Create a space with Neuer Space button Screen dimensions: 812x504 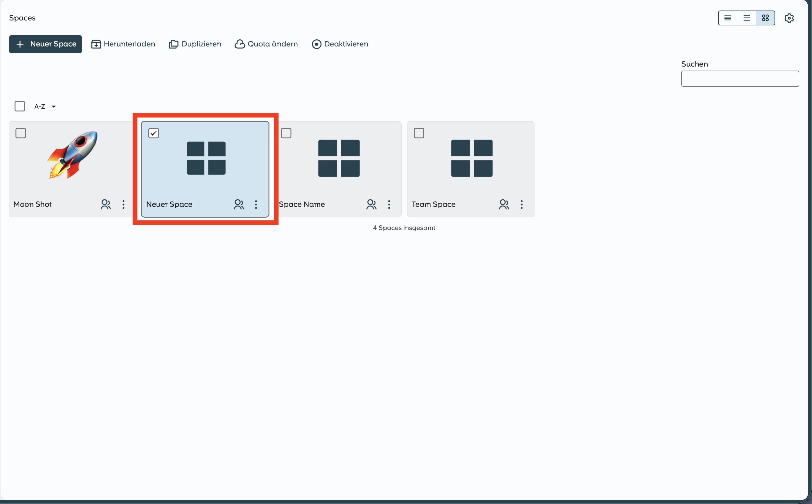click(45, 44)
